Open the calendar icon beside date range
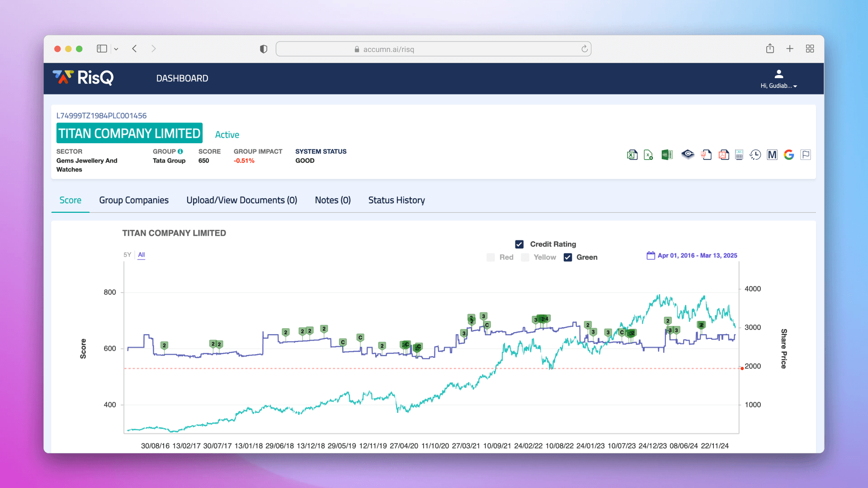 (x=651, y=255)
